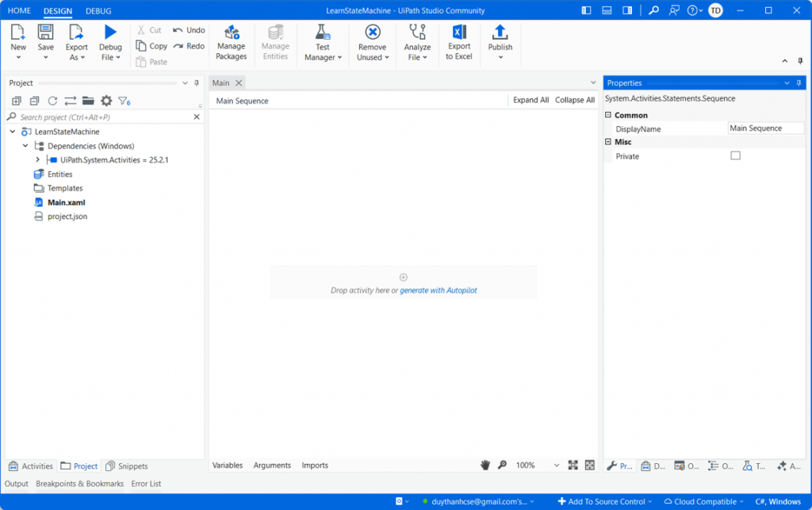
Task: Open the Project panel options dropdown
Action: 186,82
